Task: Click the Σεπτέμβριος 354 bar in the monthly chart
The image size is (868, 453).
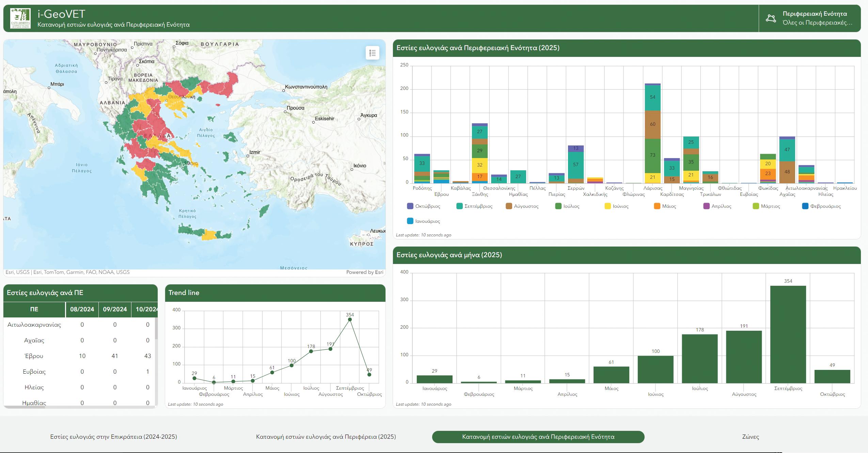Action: click(x=788, y=334)
